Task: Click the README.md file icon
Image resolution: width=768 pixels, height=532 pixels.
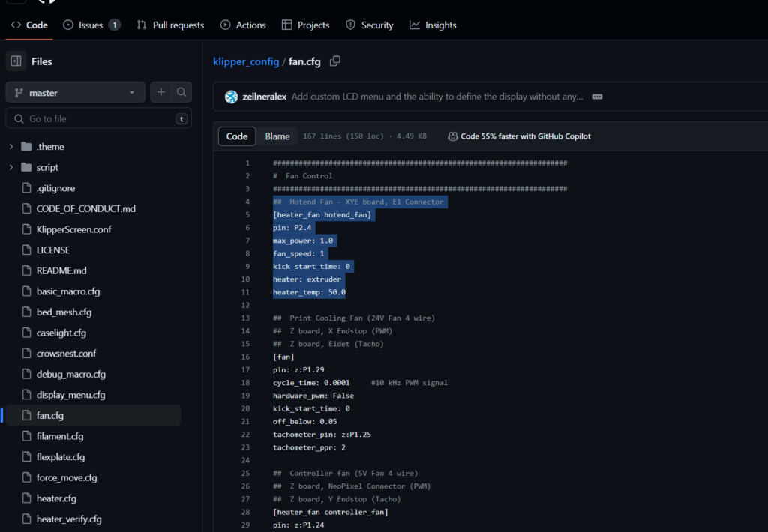Action: tap(26, 270)
